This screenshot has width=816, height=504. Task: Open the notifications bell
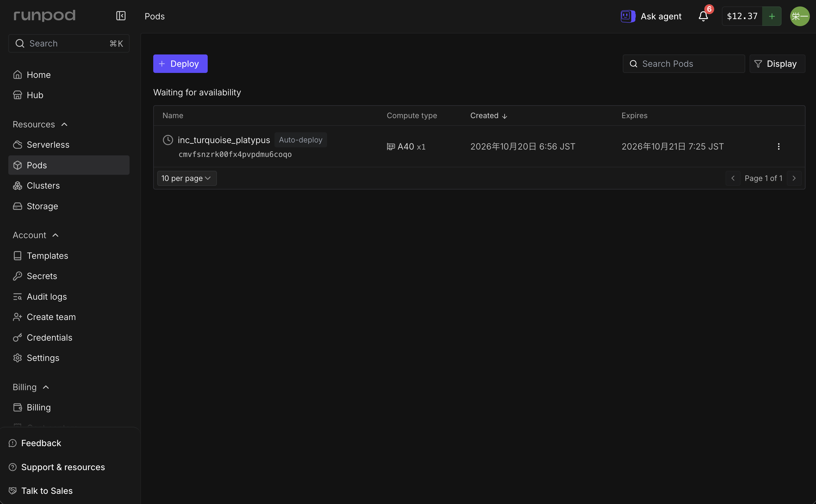click(703, 16)
